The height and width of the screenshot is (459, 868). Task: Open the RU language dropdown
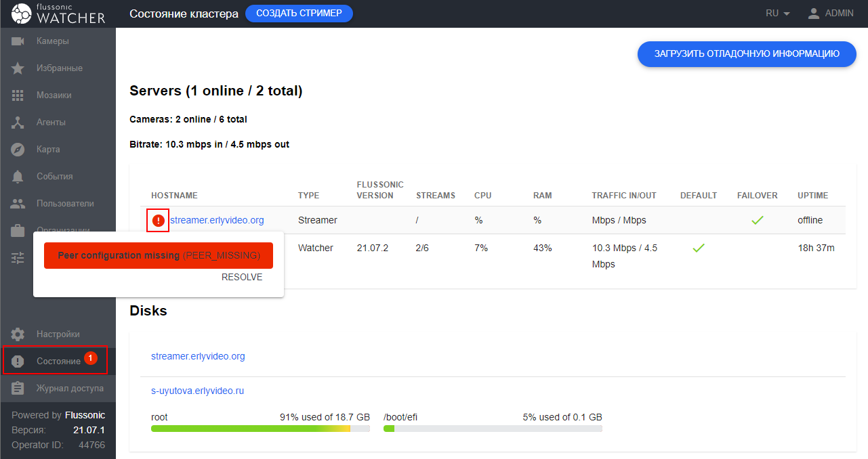[x=777, y=14]
